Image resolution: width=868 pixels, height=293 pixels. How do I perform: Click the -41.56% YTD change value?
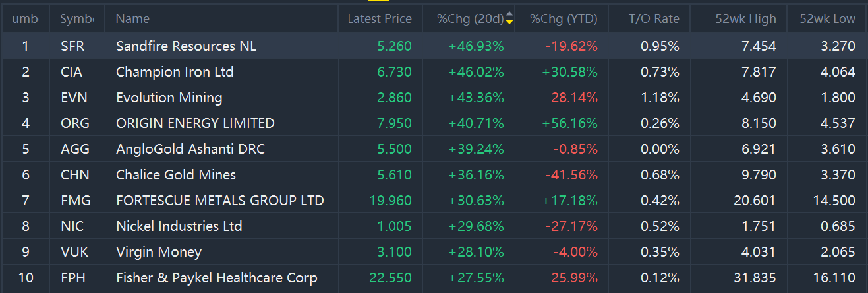(x=572, y=175)
